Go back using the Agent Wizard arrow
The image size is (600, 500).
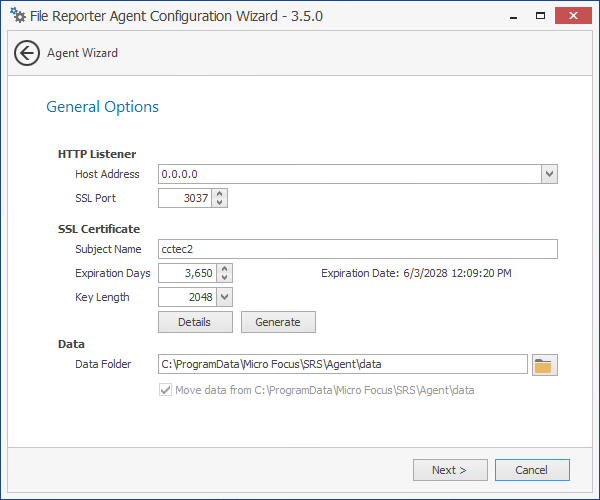pos(27,53)
